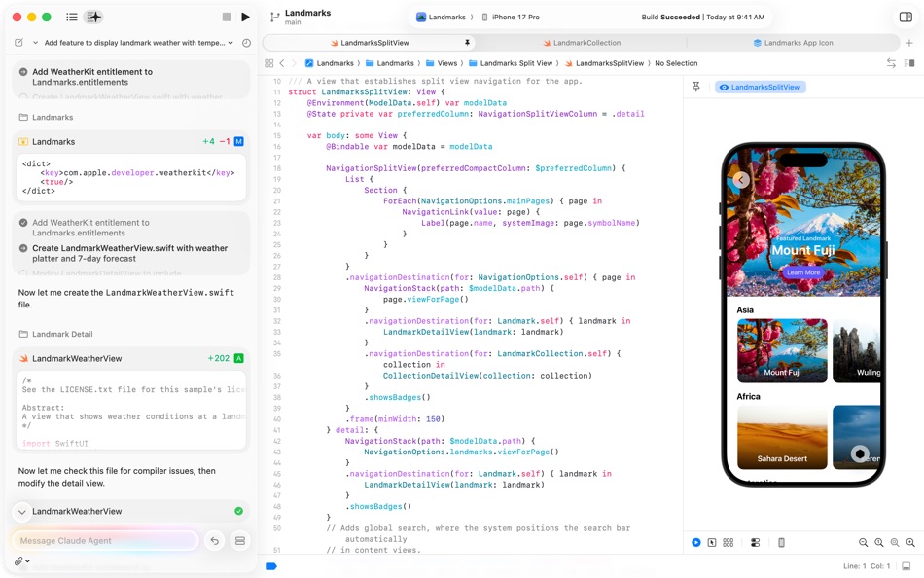Pin the LandmarksSplitView preview
The width and height of the screenshot is (924, 578).
694,87
